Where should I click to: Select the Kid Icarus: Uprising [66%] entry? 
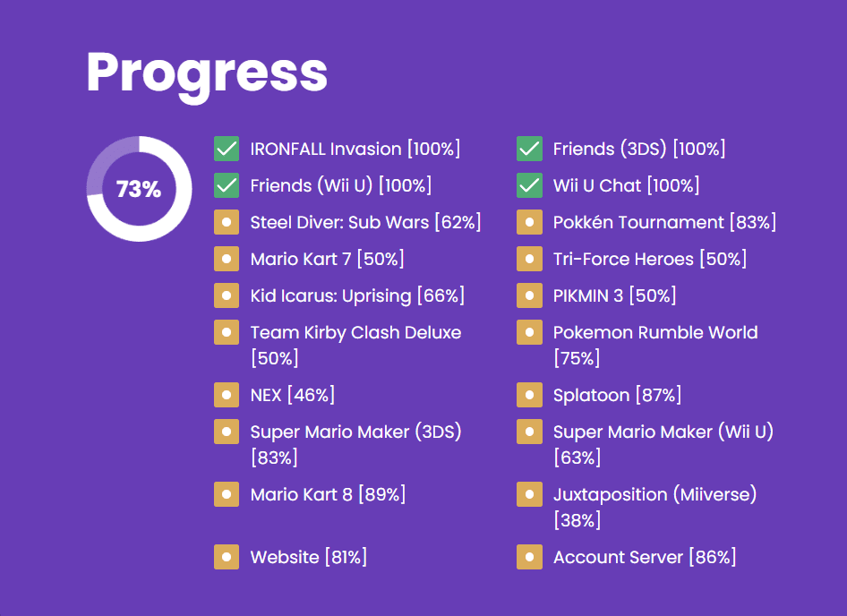(x=357, y=296)
